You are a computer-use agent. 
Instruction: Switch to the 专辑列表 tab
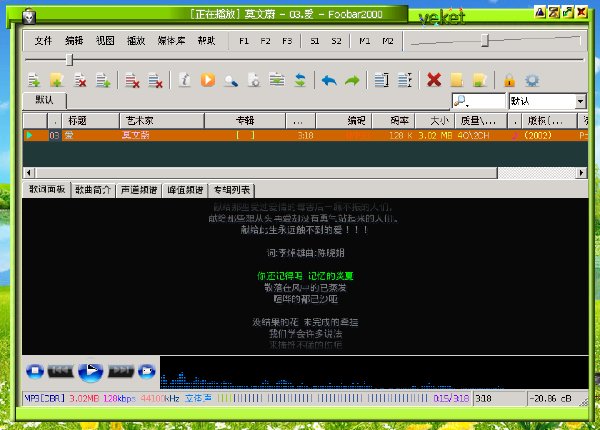click(x=232, y=190)
